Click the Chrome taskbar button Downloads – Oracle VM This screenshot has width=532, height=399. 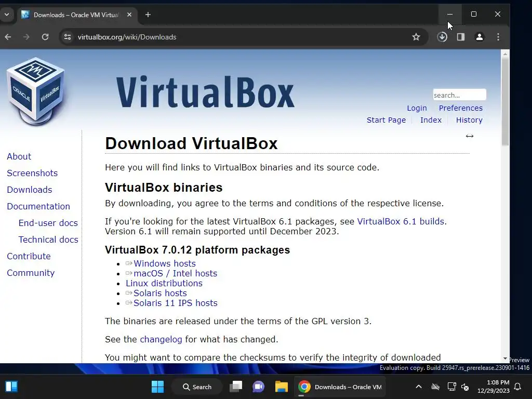[x=340, y=387]
